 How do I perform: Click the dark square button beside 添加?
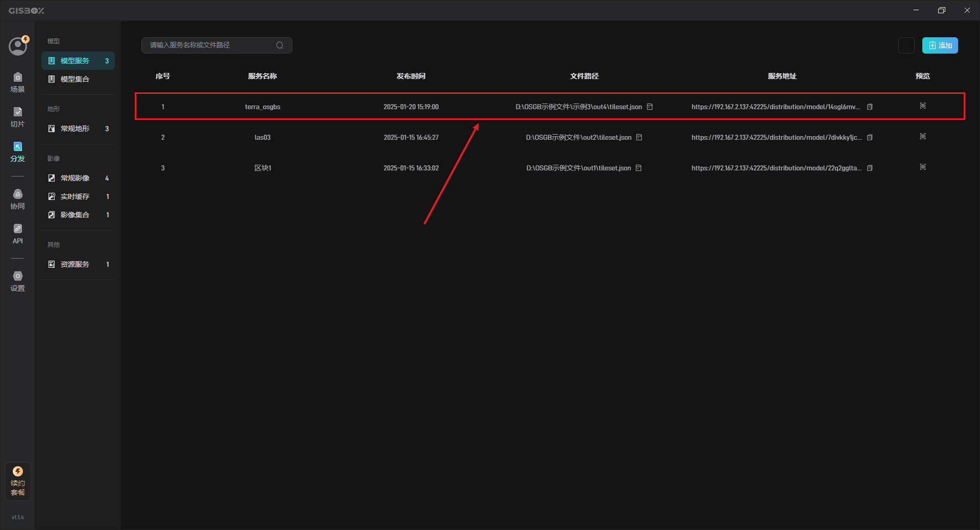pyautogui.click(x=906, y=45)
